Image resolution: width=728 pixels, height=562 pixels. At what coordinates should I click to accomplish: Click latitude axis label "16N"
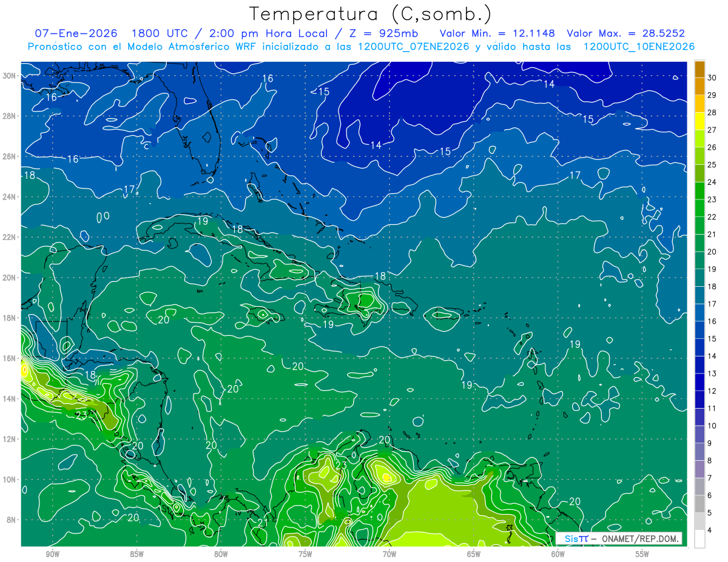click(x=9, y=358)
